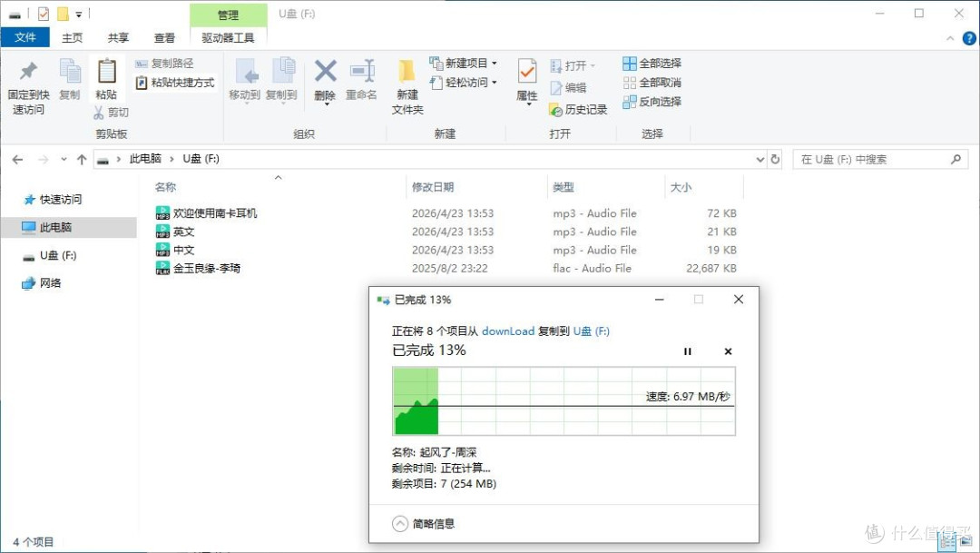The image size is (980, 553).
Task: Cancel copy with small X button
Action: [x=728, y=351]
